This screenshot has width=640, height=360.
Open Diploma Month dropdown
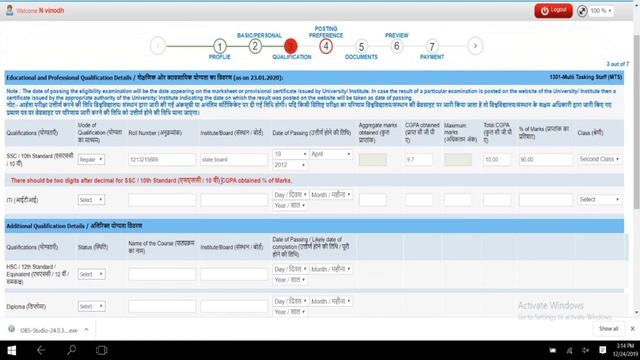click(x=331, y=301)
